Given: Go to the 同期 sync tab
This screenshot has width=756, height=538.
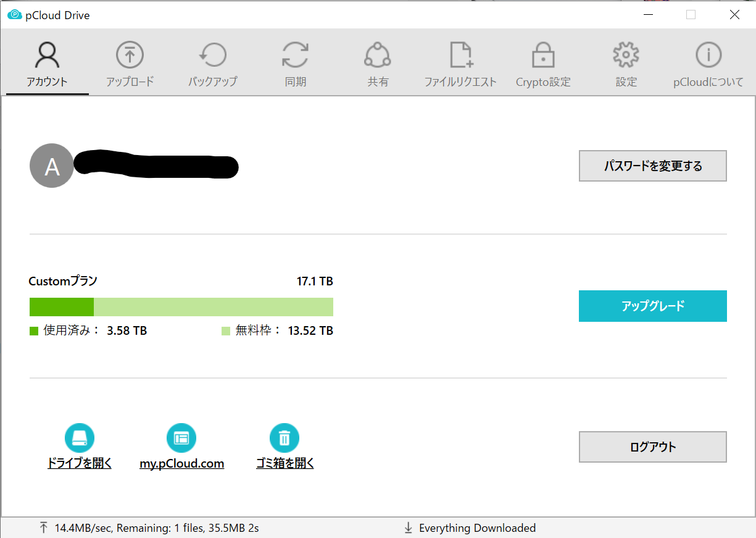Looking at the screenshot, I should (x=295, y=64).
